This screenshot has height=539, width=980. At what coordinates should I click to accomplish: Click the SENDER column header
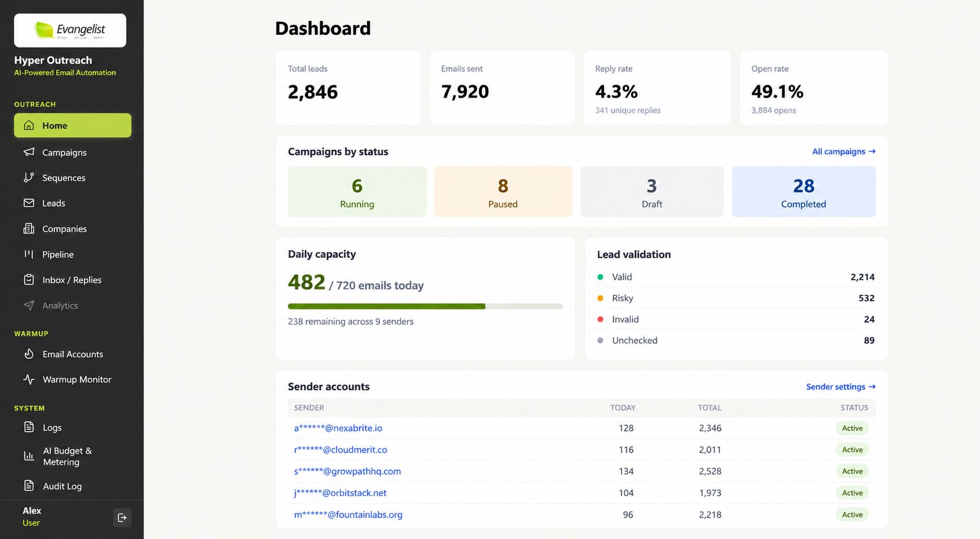309,407
